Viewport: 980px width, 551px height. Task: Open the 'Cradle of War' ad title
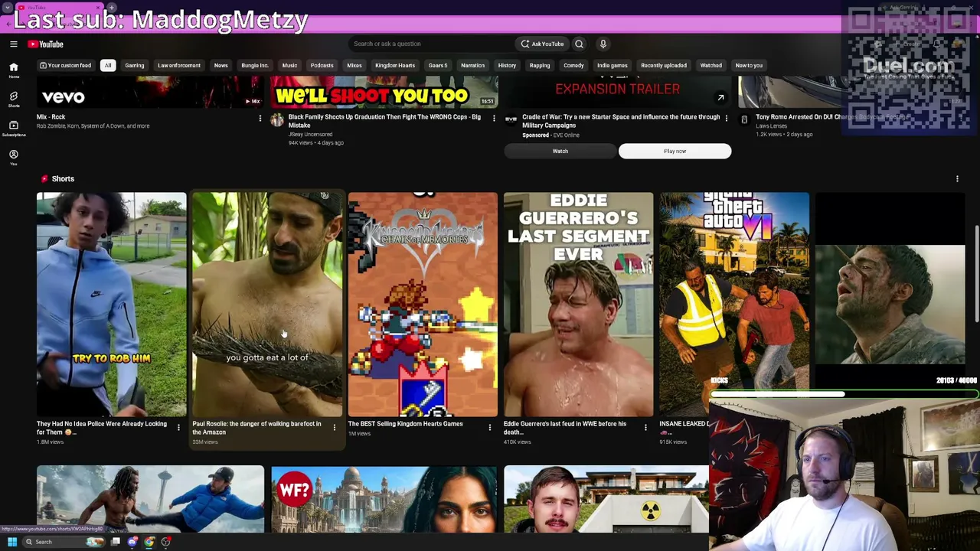point(621,121)
